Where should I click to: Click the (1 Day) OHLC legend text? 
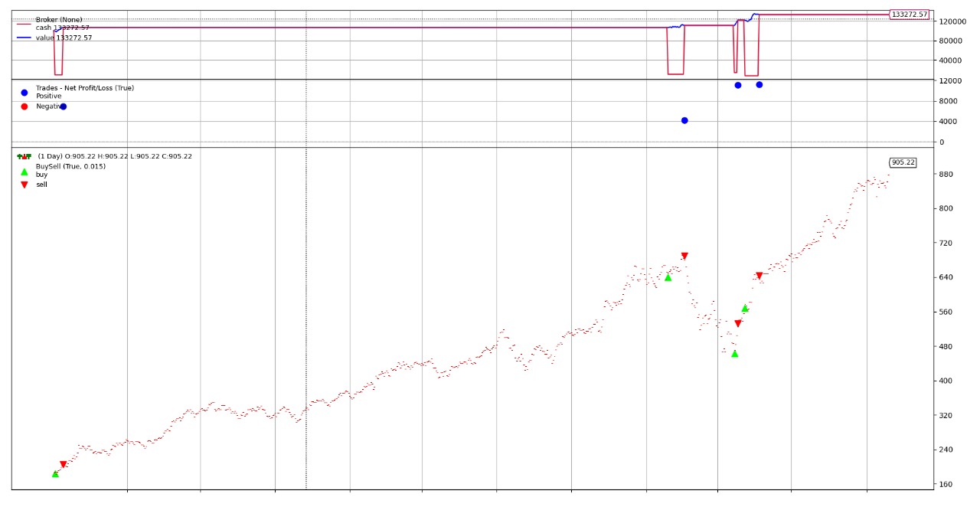click(x=115, y=156)
